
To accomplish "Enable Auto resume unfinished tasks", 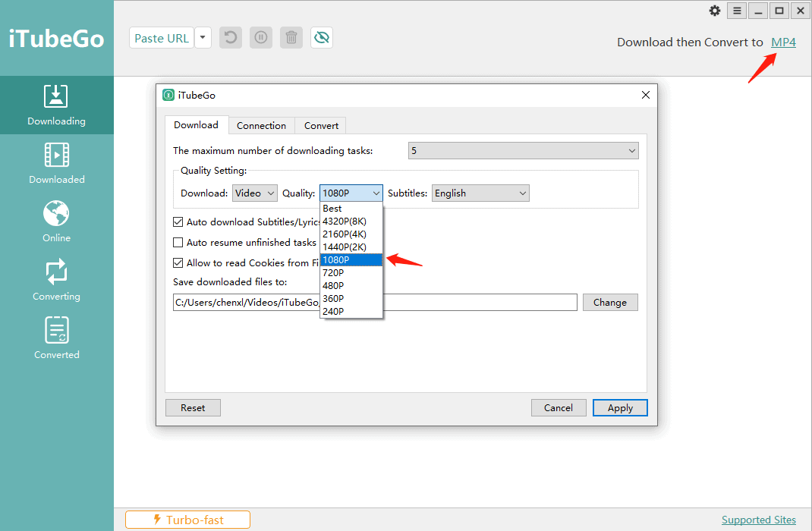I will 178,243.
